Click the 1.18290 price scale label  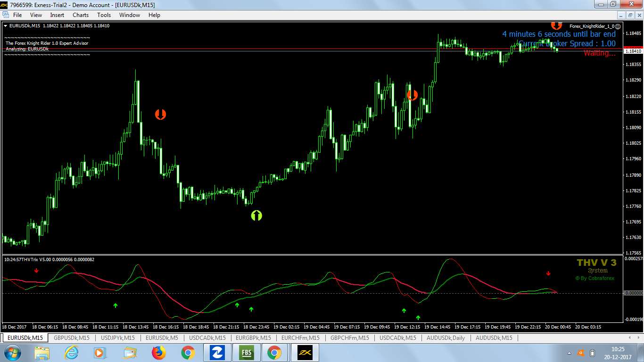[x=633, y=81]
